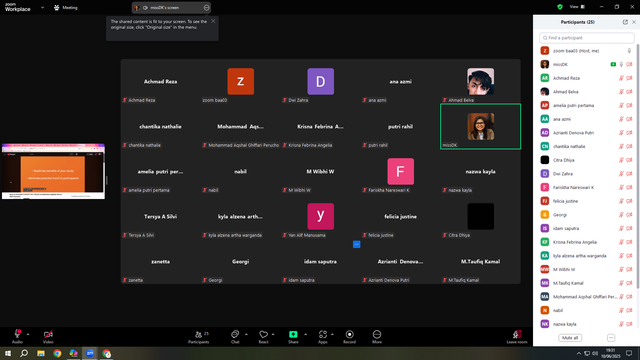Expand share options arrow next to Share

[x=305, y=334]
